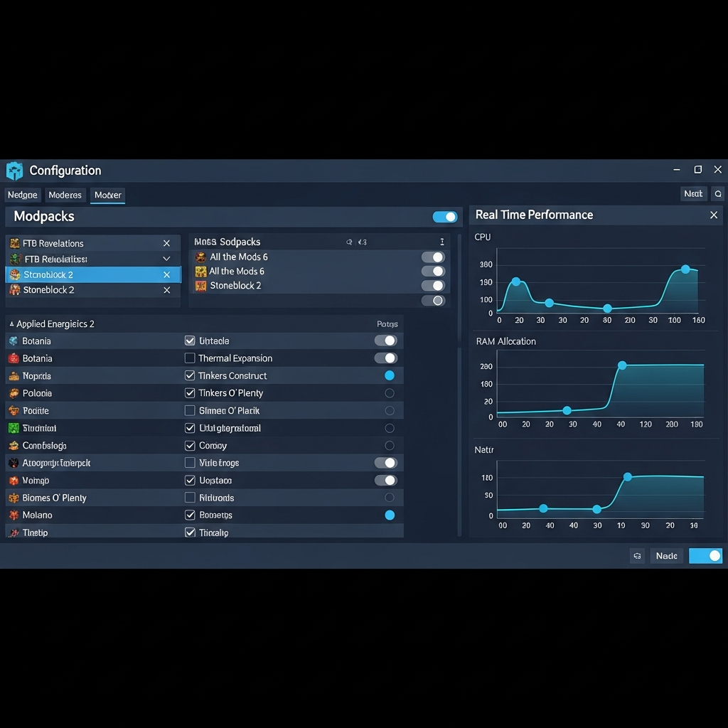Check the Ridluonds checkbox
This screenshot has height=728, width=728.
click(x=190, y=498)
